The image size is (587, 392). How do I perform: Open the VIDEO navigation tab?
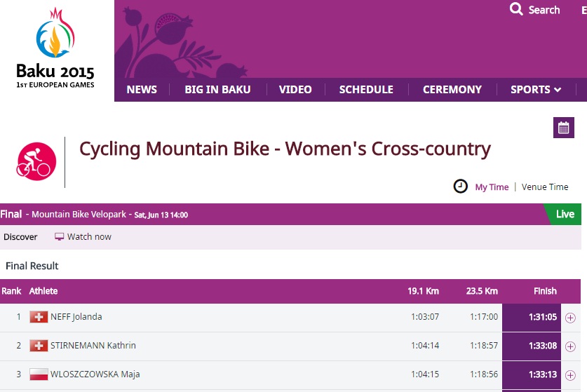[295, 90]
